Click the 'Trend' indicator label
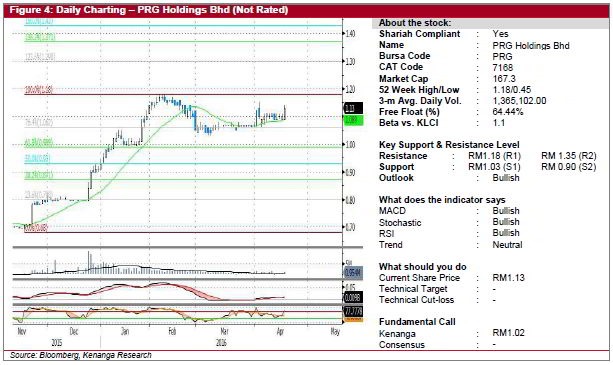 click(x=391, y=245)
